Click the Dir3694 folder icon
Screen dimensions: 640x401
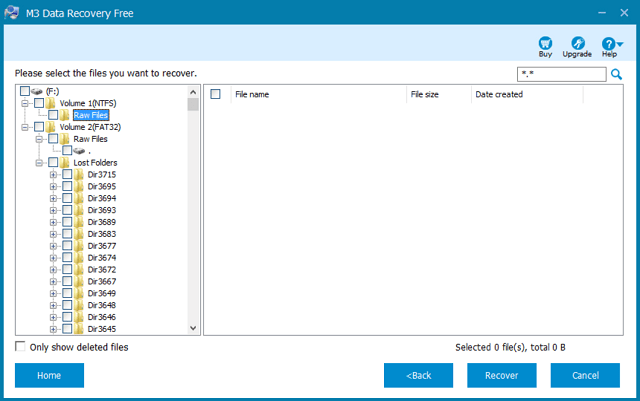pyautogui.click(x=79, y=198)
